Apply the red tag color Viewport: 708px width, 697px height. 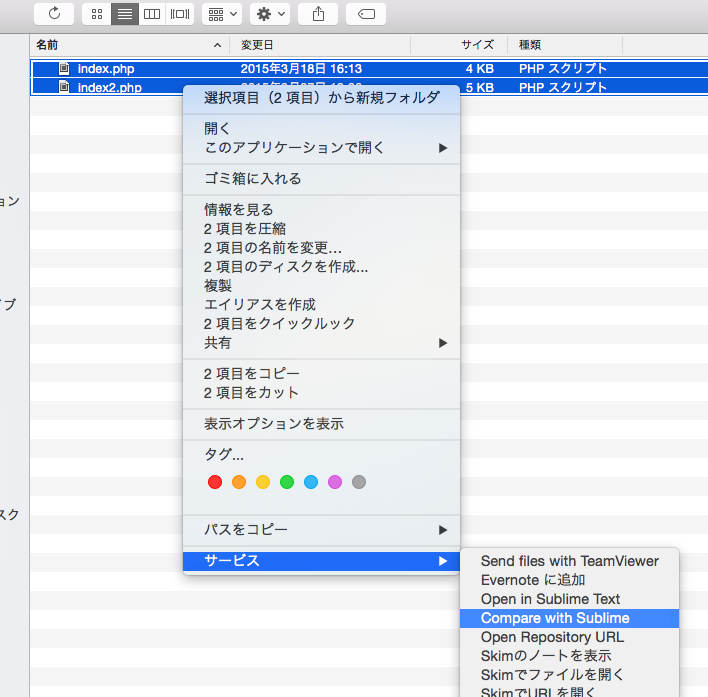215,482
